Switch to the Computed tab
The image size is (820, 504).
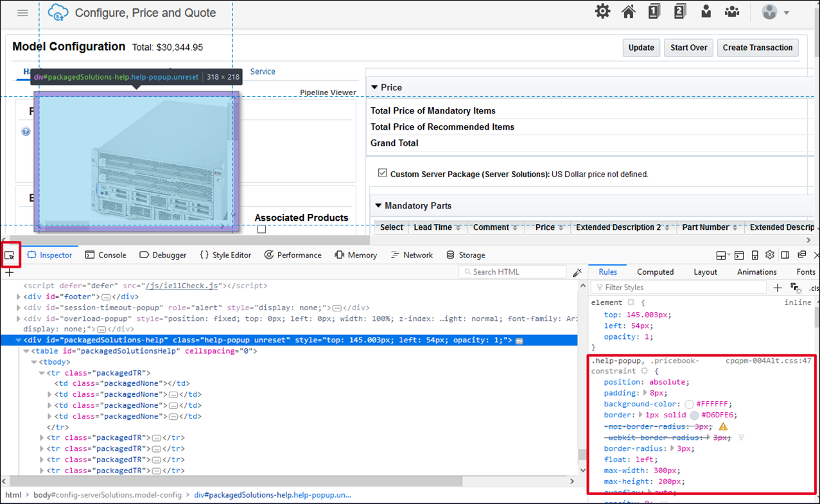click(x=655, y=272)
